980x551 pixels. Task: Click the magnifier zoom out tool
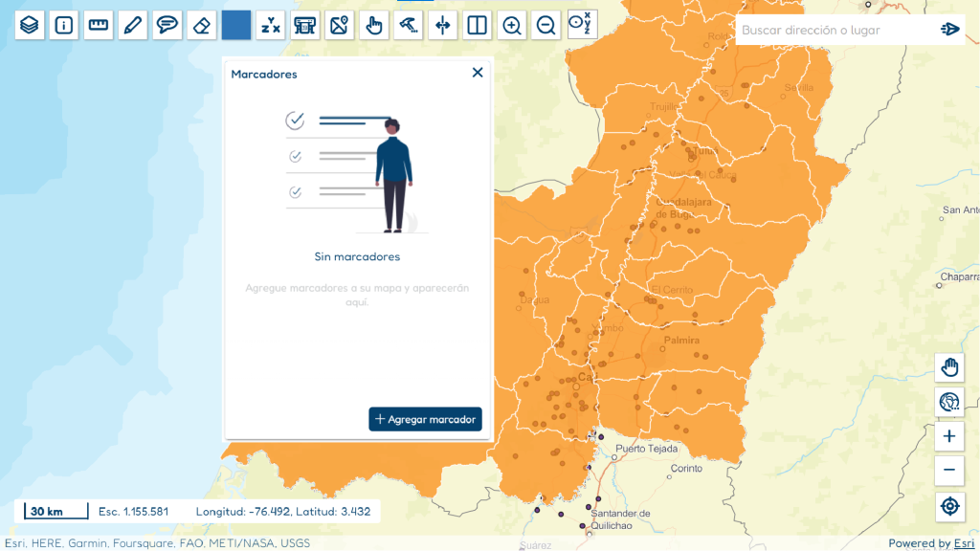(546, 26)
